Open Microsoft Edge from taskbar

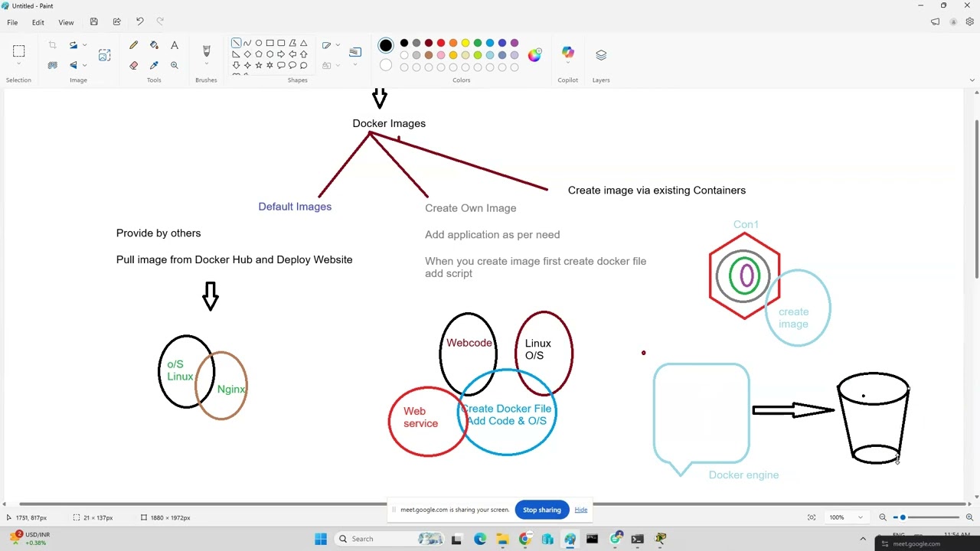(480, 539)
